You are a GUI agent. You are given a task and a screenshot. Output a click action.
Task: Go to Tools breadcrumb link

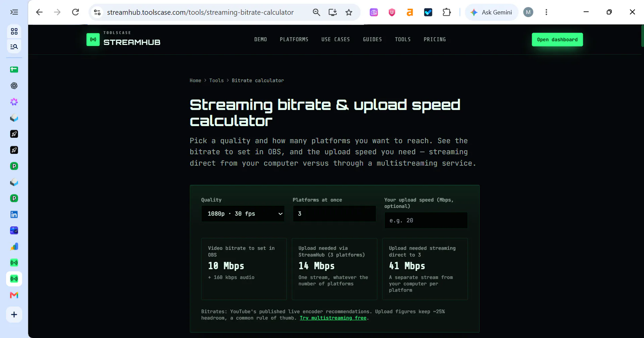coord(216,80)
